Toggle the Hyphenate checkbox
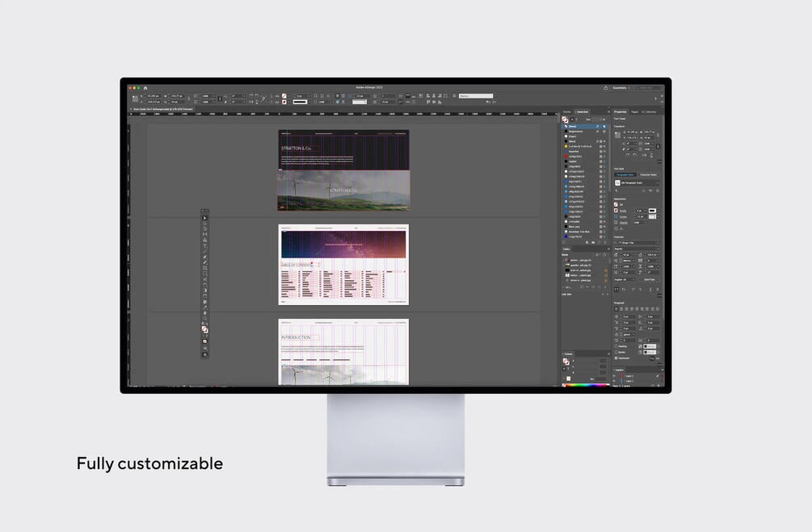The width and height of the screenshot is (812, 532). pos(616,358)
